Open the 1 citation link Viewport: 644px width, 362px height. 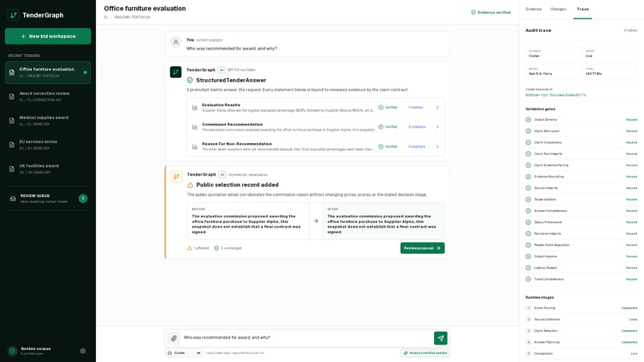(415, 108)
